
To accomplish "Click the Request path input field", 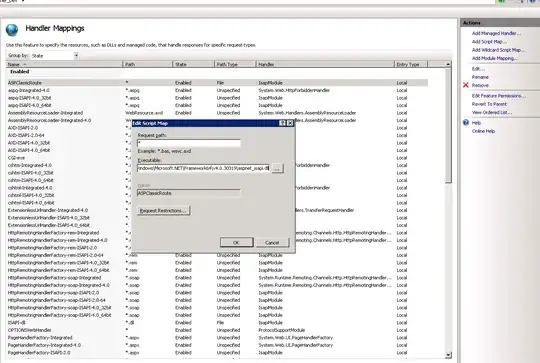I will [189, 143].
